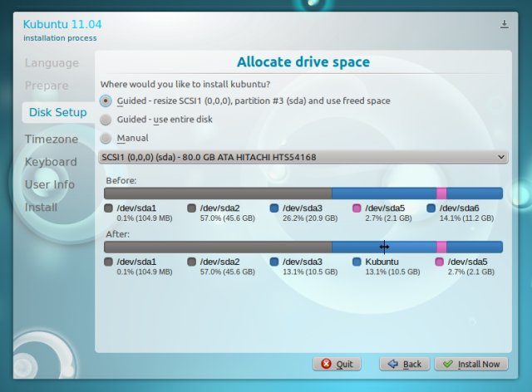The height and width of the screenshot is (392, 532).
Task: Click the blue /dev/sda3 swatch in Before legend
Action: coord(273,208)
